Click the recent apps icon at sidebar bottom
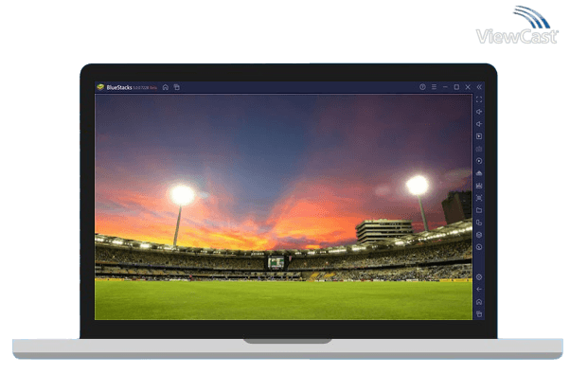Image resolution: width=570 pixels, height=392 pixels. click(x=479, y=314)
